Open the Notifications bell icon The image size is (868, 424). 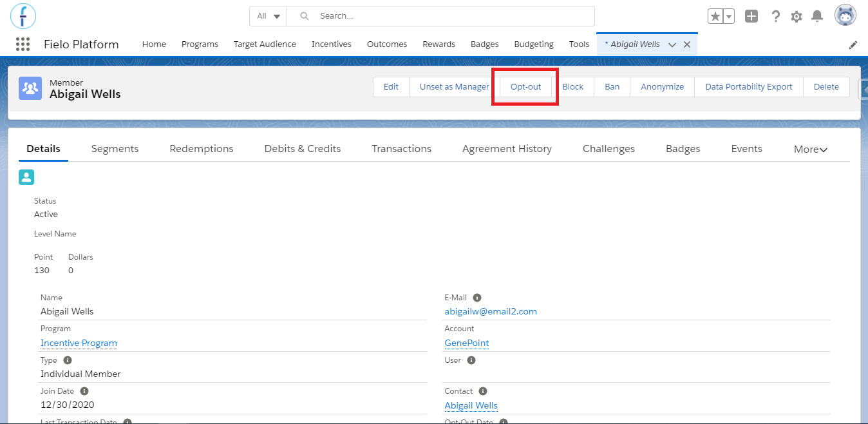pos(817,16)
